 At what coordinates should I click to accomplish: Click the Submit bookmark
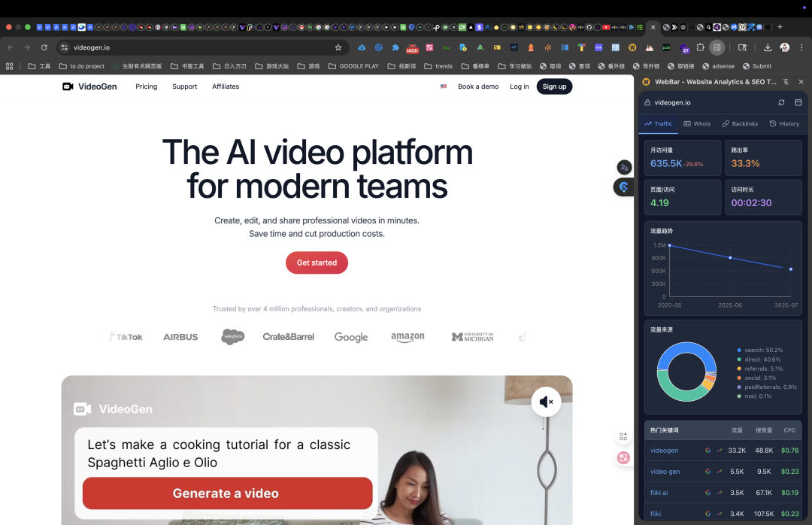pyautogui.click(x=757, y=66)
